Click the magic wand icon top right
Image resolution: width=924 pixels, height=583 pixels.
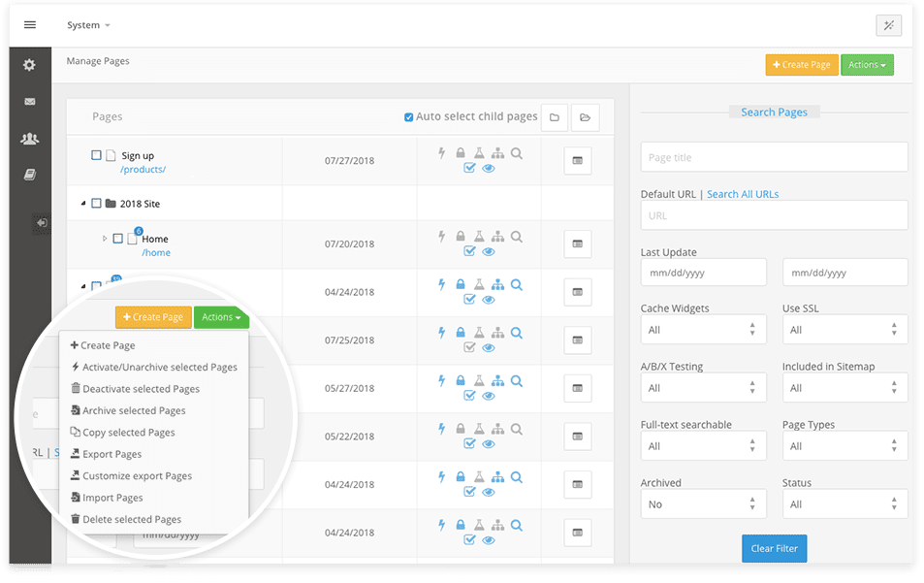coord(888,26)
